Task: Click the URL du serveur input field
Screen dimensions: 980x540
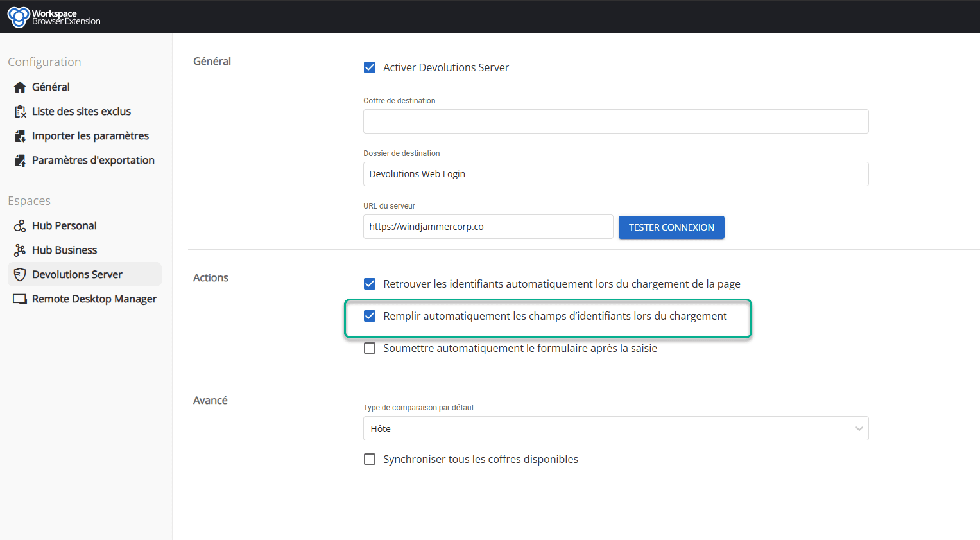Action: coord(488,227)
